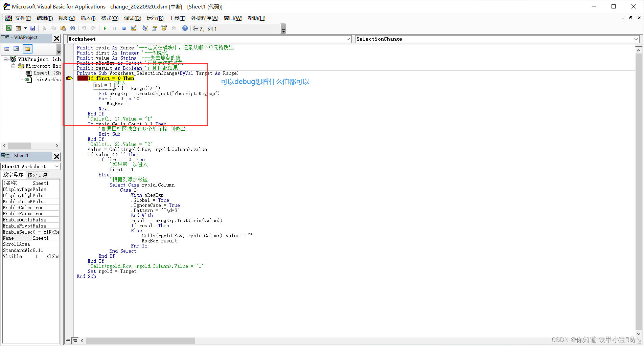Toggle Folders view in project panel
This screenshot has height=346, width=644.
(27, 49)
